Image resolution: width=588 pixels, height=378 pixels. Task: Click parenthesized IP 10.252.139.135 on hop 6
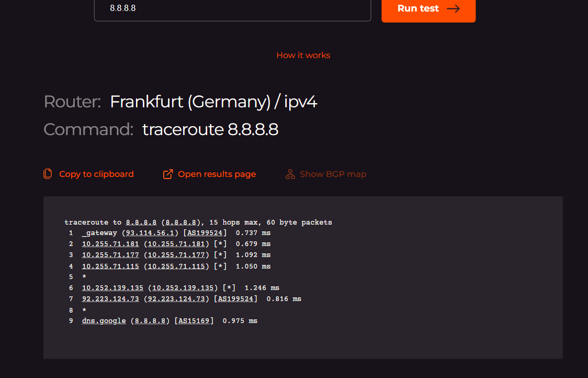183,287
